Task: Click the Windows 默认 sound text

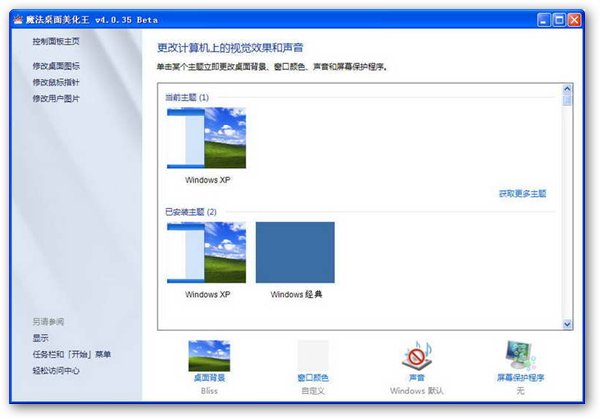Action: click(417, 391)
